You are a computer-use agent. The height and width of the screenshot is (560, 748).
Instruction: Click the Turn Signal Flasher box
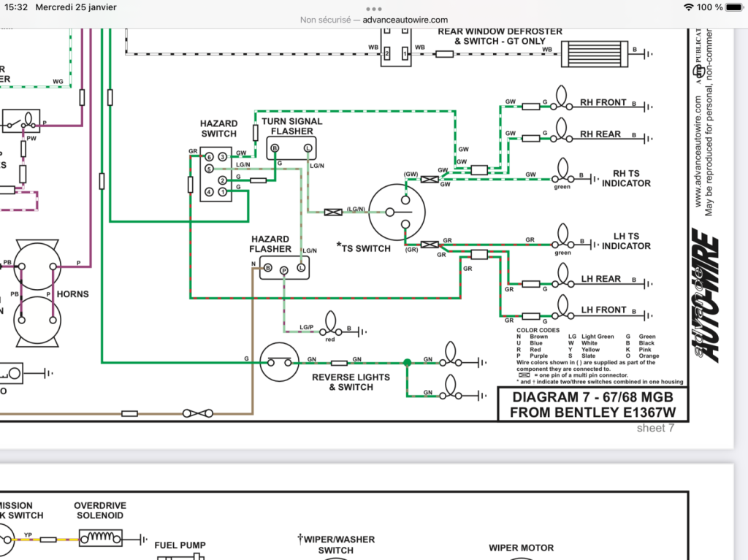(291, 148)
